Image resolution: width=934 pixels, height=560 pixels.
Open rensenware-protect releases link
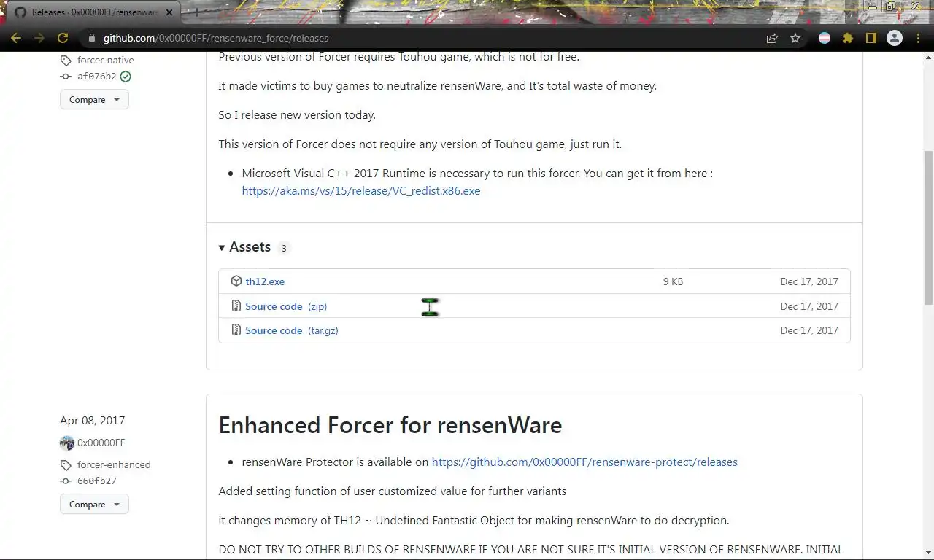click(584, 462)
